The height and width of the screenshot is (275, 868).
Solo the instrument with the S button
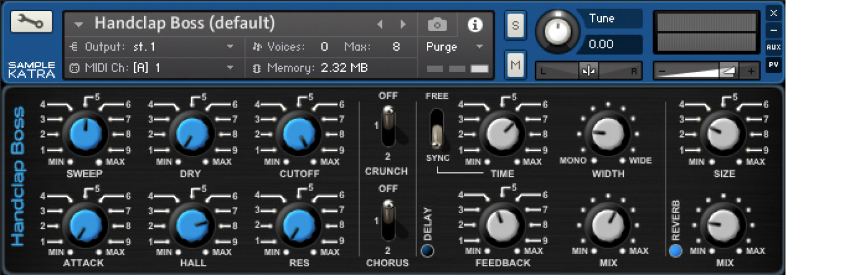(515, 25)
